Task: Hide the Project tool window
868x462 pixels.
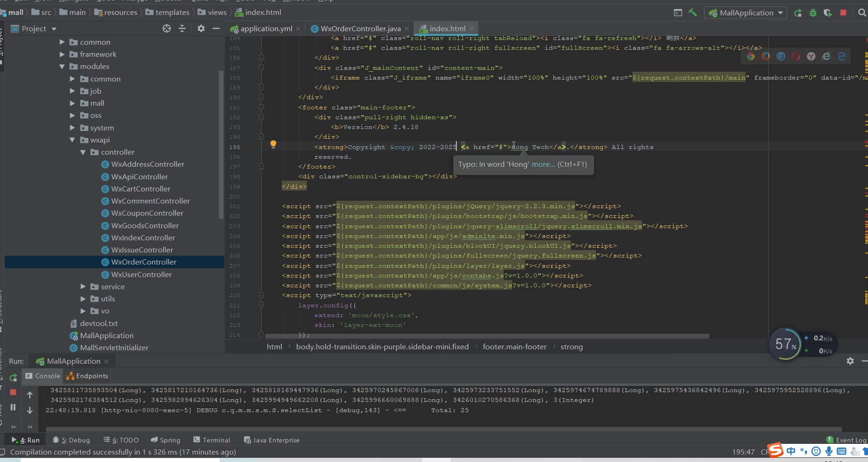Action: point(216,28)
